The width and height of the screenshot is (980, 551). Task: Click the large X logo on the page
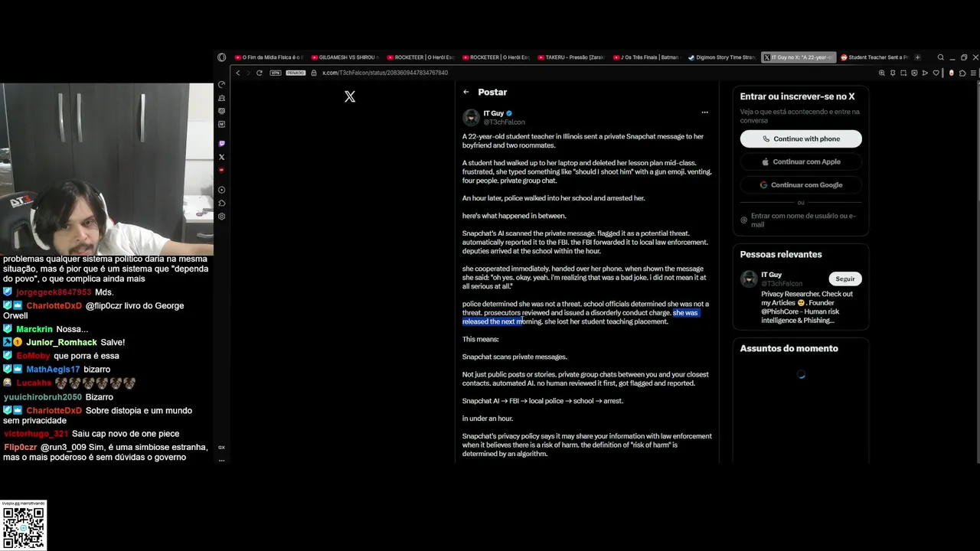point(350,96)
